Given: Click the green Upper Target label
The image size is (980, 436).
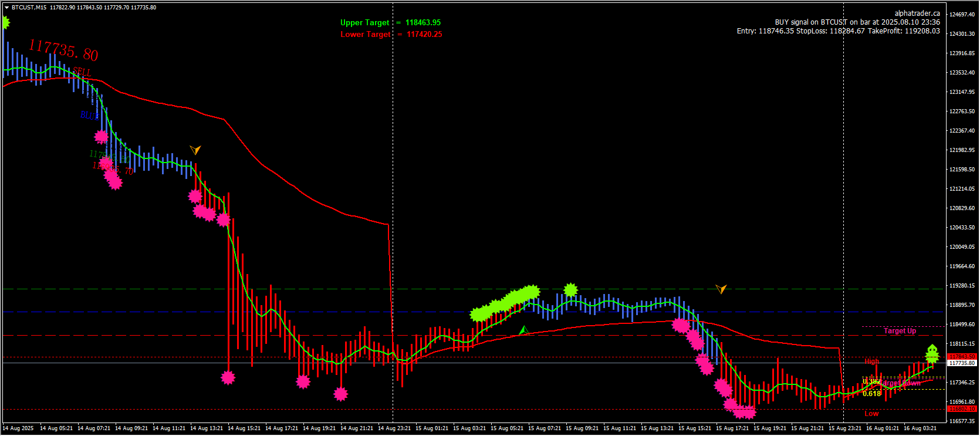Looking at the screenshot, I should pos(364,23).
